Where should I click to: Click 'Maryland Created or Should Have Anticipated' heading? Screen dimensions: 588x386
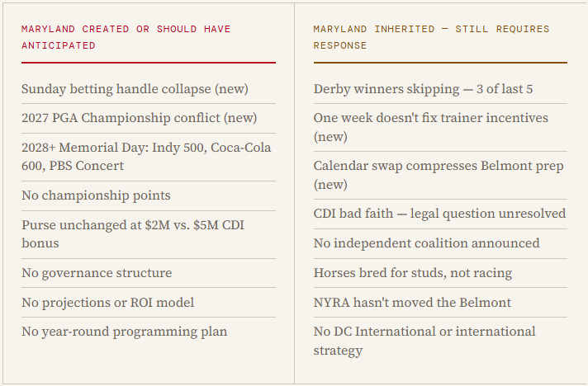126,37
